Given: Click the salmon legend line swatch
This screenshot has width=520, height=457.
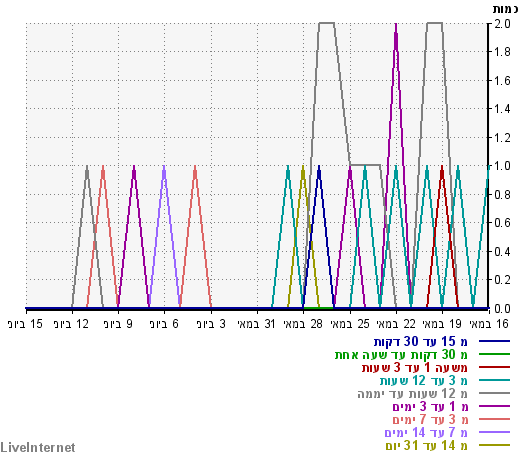Looking at the screenshot, I should tap(494, 419).
